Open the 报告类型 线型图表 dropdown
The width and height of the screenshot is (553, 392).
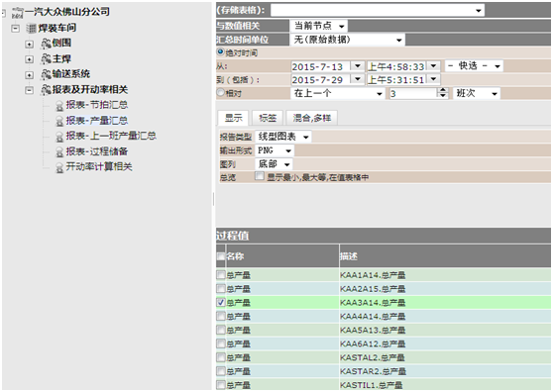tap(282, 137)
